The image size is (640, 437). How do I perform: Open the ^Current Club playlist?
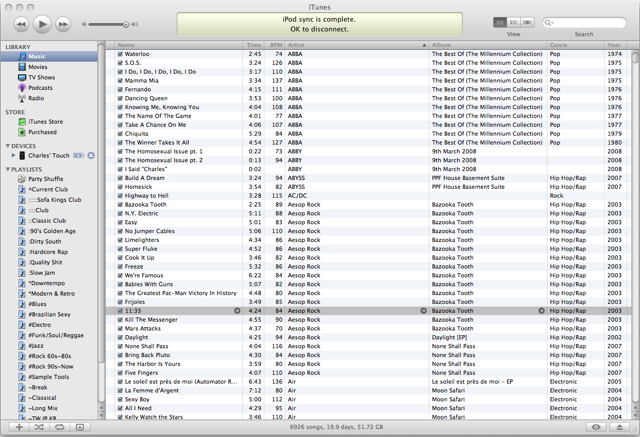(x=49, y=189)
